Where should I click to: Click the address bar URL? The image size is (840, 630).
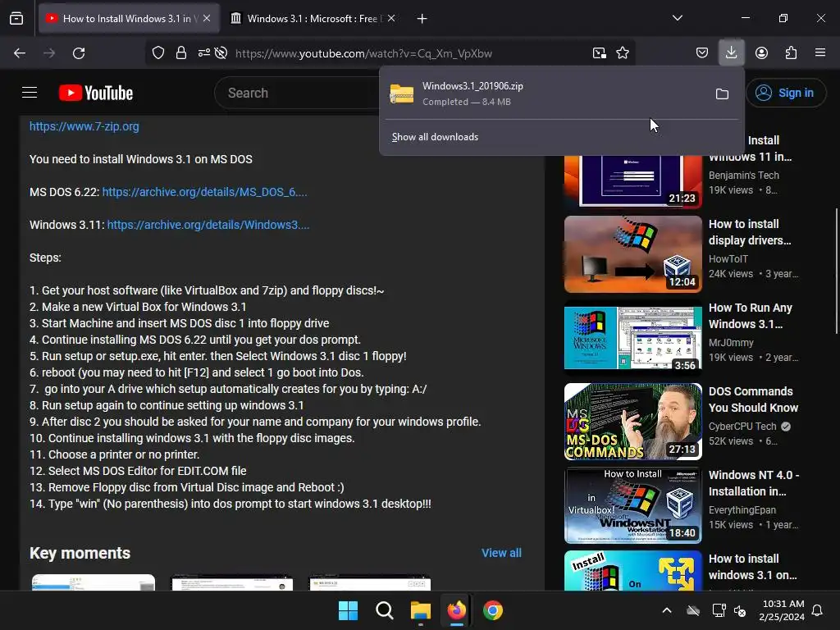coord(363,53)
